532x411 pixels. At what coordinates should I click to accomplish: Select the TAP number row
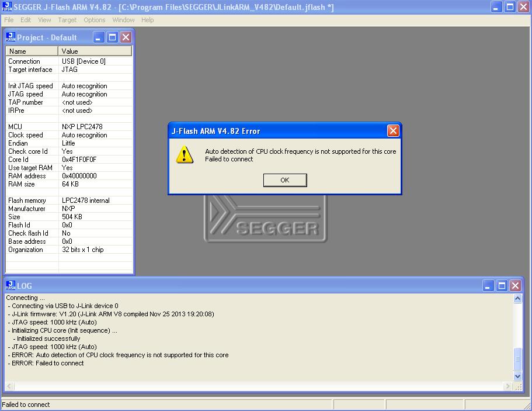point(69,102)
